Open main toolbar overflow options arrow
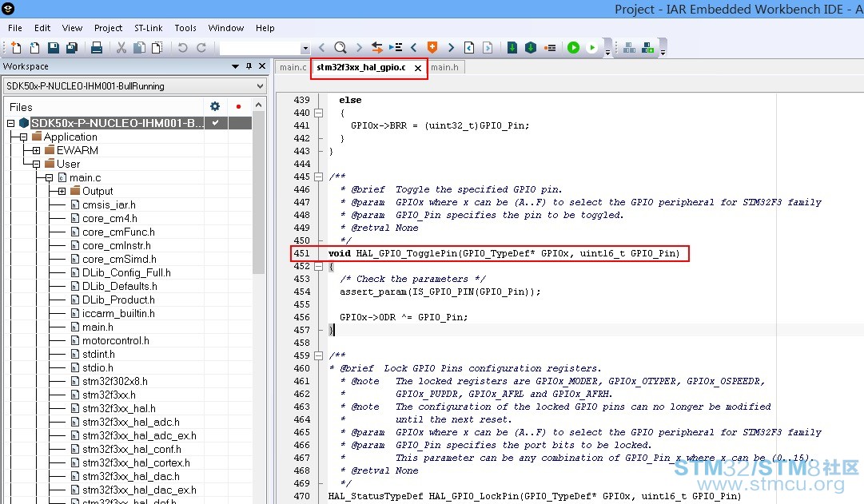 [607, 53]
